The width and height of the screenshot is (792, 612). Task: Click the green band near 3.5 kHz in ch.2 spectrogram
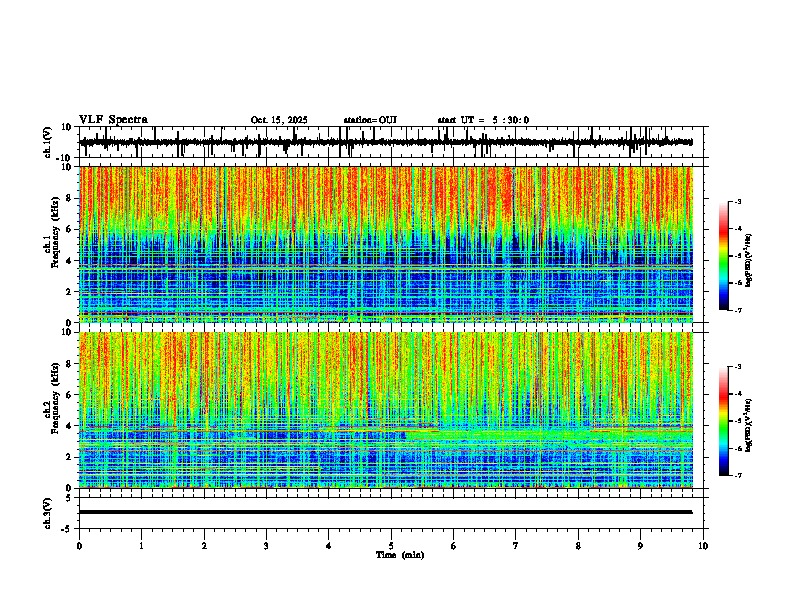(549, 435)
